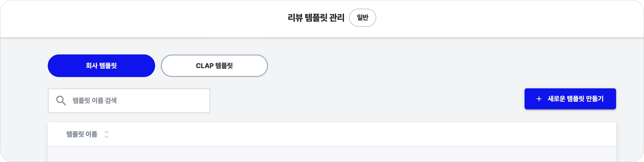Open the CLAP 템플릿 tab
The width and height of the screenshot is (644, 162).
point(214,66)
